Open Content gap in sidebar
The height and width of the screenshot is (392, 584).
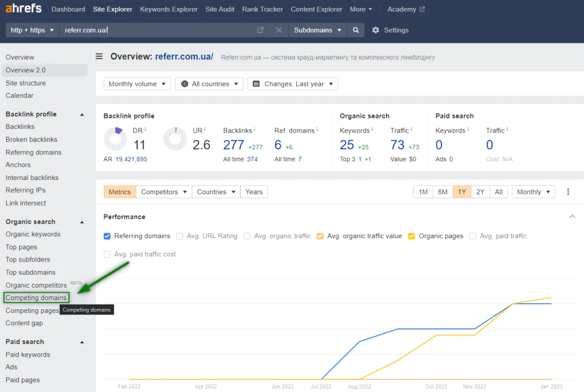tap(24, 323)
